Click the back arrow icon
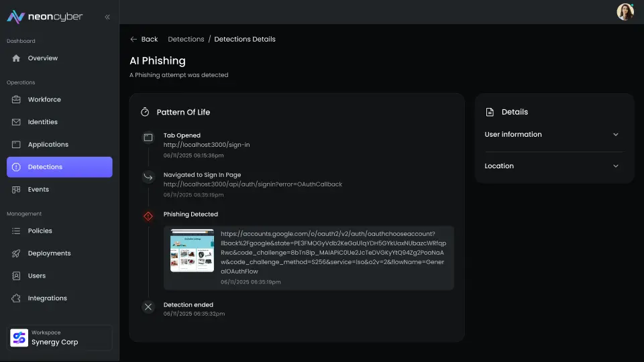The width and height of the screenshot is (644, 362). coord(133,40)
